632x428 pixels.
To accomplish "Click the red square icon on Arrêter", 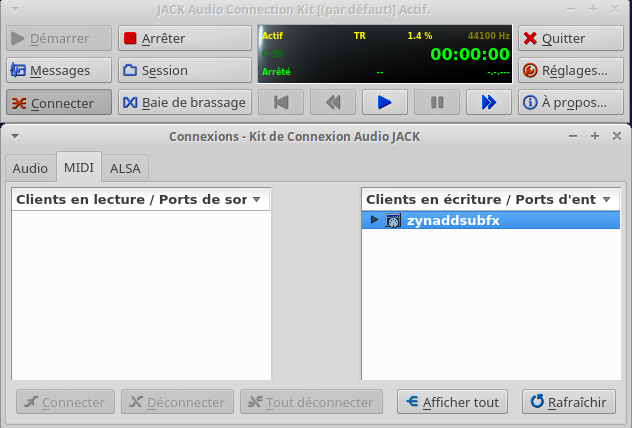I will click(x=130, y=38).
